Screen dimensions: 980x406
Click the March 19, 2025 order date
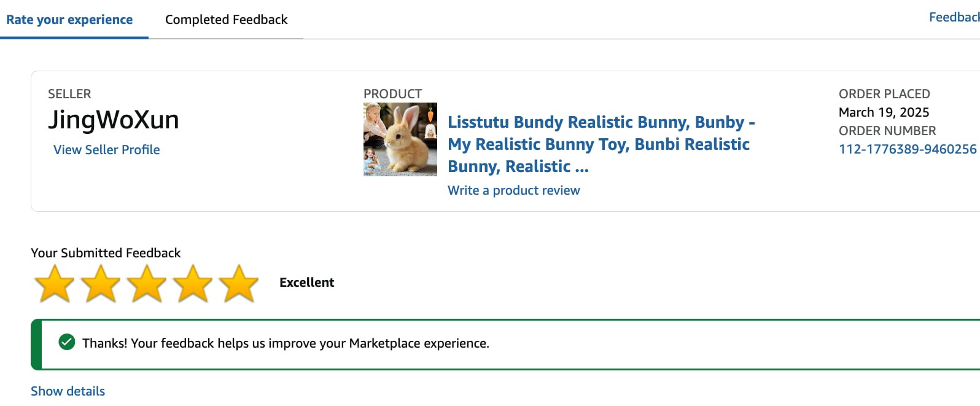point(884,112)
